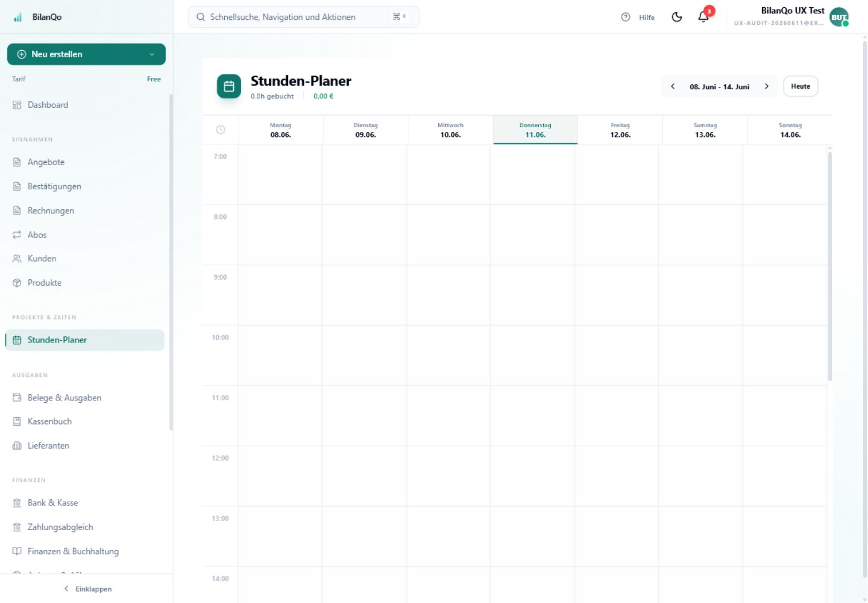Open notifications bell icon
Viewport: 868px width, 603px height.
coord(703,17)
